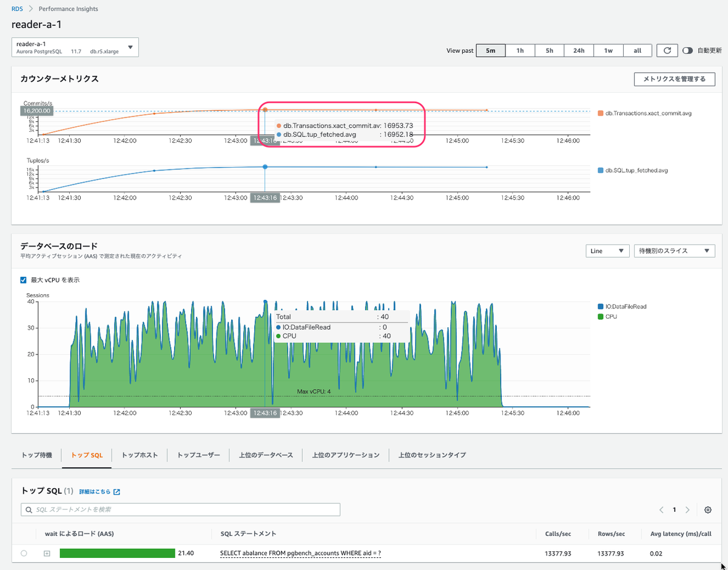The image size is (728, 570).
Task: Click the green CPU legend swatch
Action: [600, 317]
